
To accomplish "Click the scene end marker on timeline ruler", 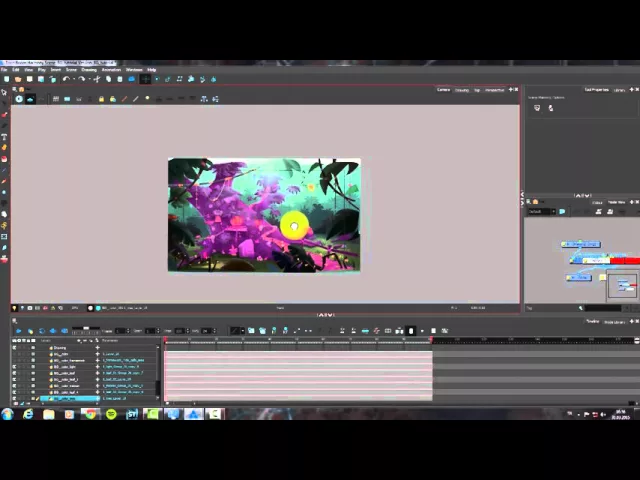I will [431, 340].
